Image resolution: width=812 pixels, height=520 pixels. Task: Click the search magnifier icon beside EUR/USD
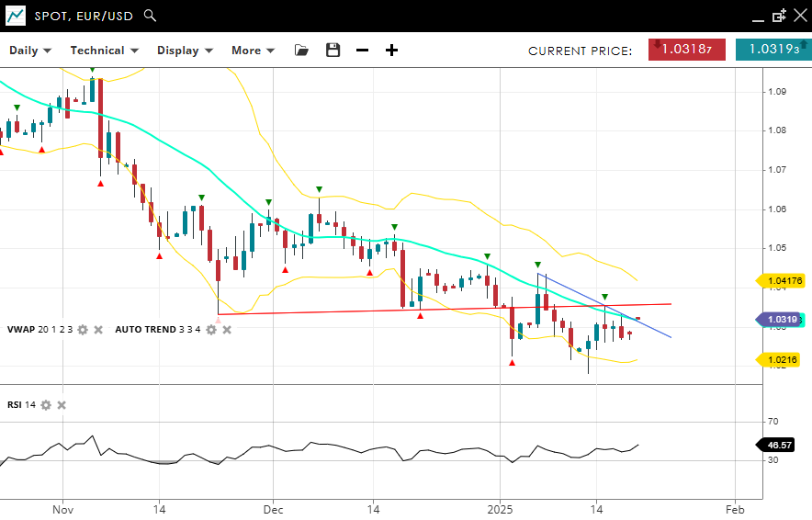coord(151,16)
